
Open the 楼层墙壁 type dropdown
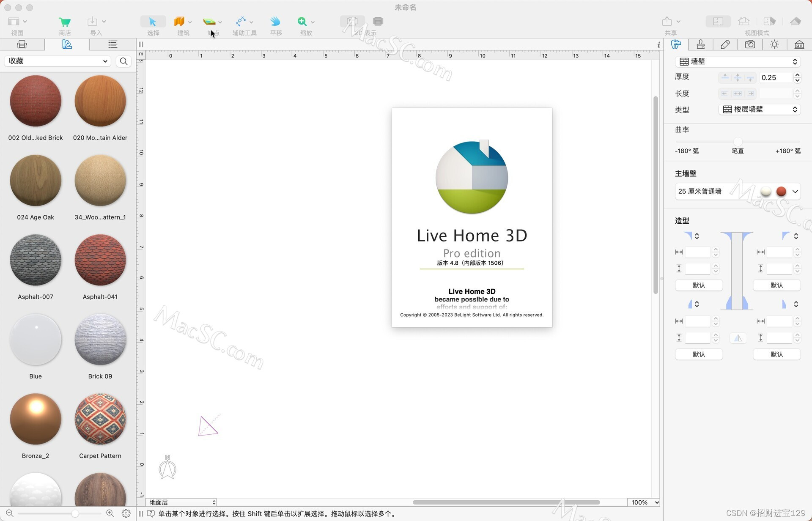tap(760, 110)
